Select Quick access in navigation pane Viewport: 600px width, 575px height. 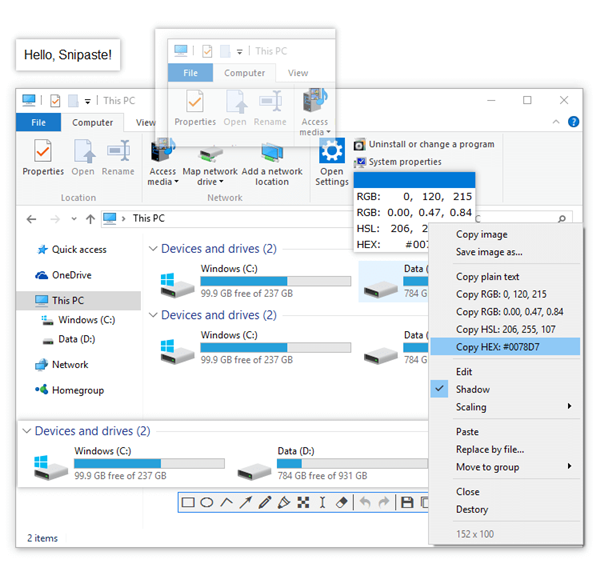78,250
